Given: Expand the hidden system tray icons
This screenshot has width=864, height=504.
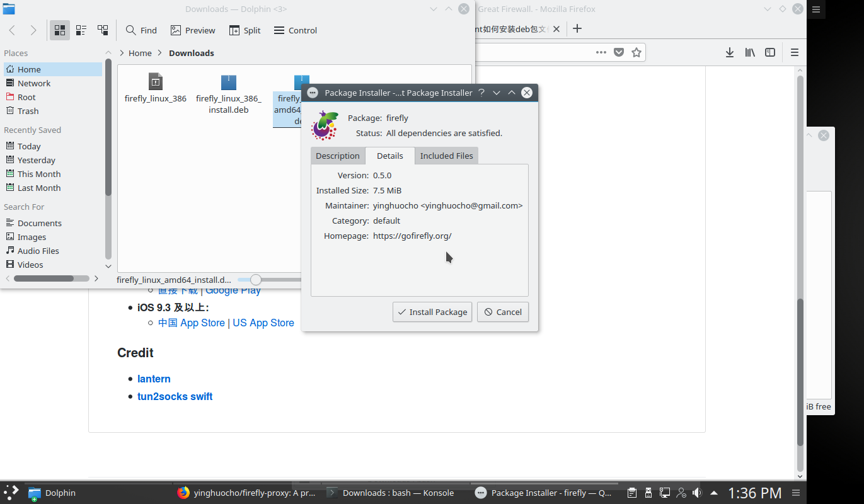Looking at the screenshot, I should click(713, 493).
